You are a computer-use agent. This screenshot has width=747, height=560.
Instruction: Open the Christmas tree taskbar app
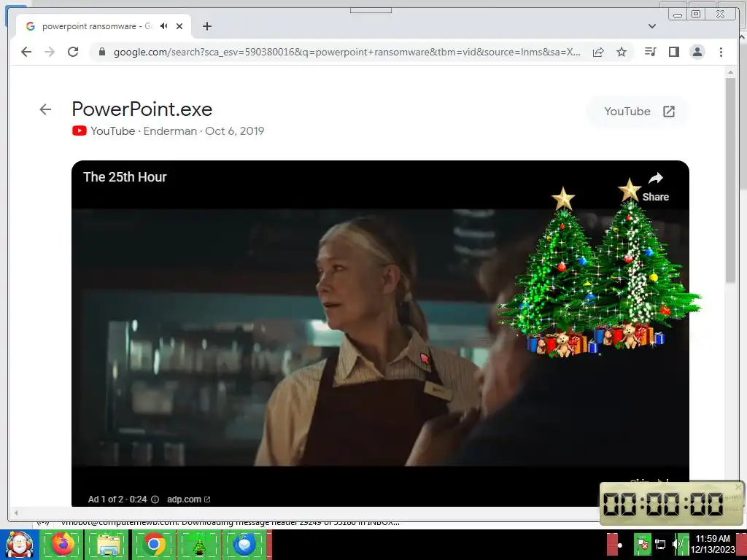coord(198,545)
